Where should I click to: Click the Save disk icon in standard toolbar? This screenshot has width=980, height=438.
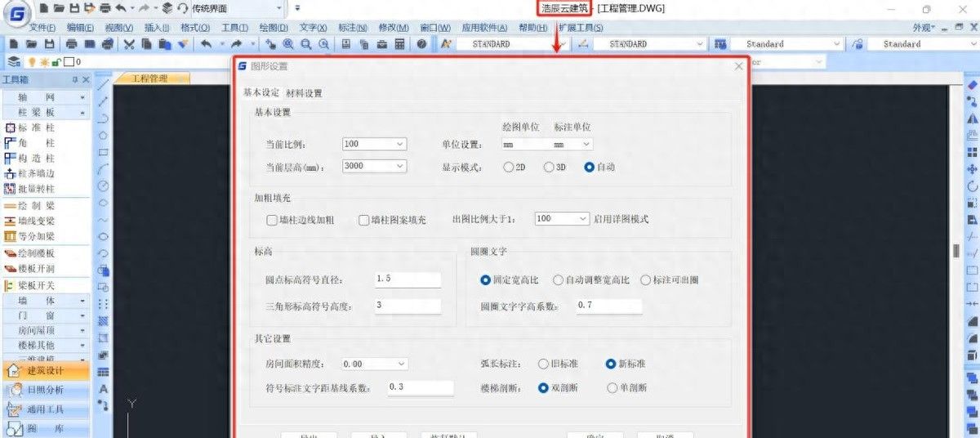49,44
